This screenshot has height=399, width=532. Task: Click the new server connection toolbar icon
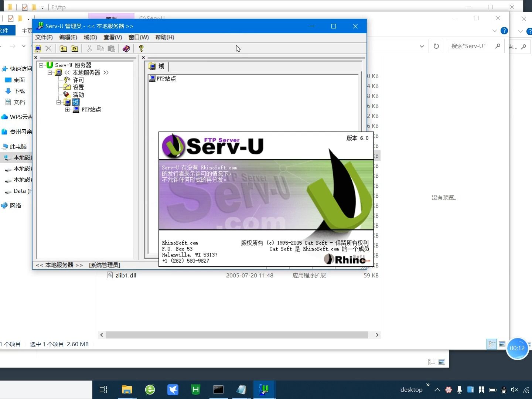[x=38, y=48]
